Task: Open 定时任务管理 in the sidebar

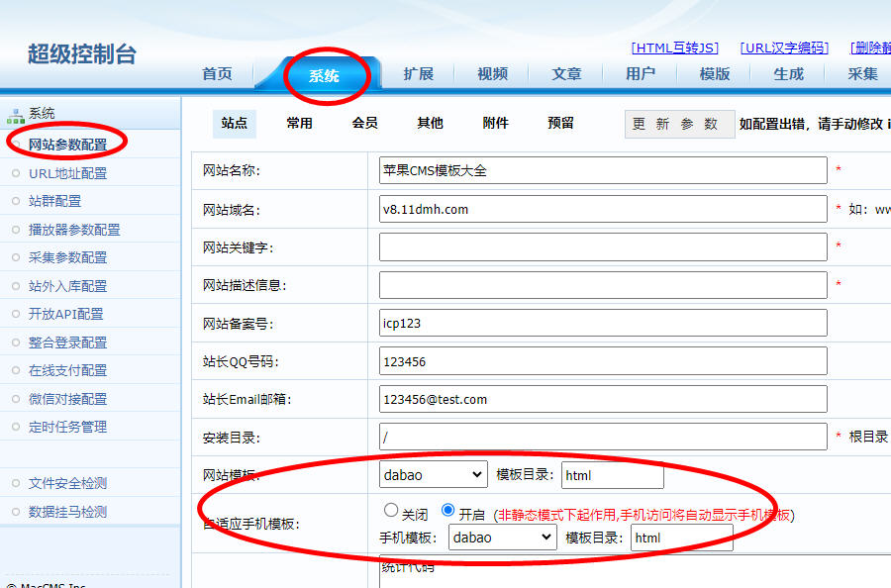Action: [x=67, y=427]
